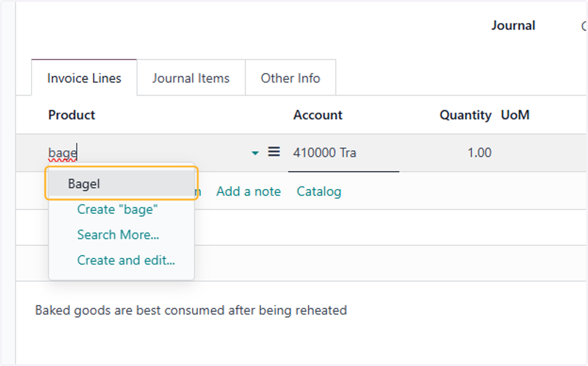Select Bagel from the product suggestions

point(122,183)
